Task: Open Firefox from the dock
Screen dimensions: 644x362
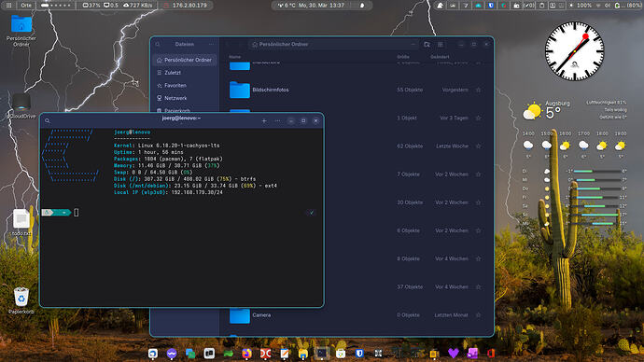Action: coord(246,354)
